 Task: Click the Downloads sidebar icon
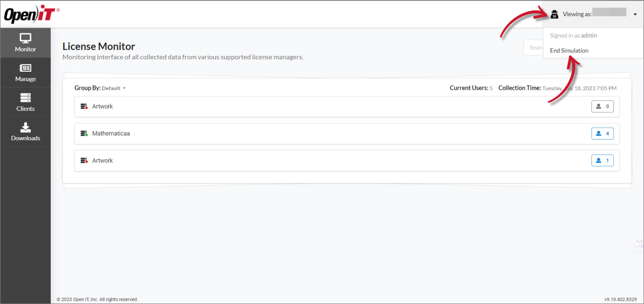[25, 132]
